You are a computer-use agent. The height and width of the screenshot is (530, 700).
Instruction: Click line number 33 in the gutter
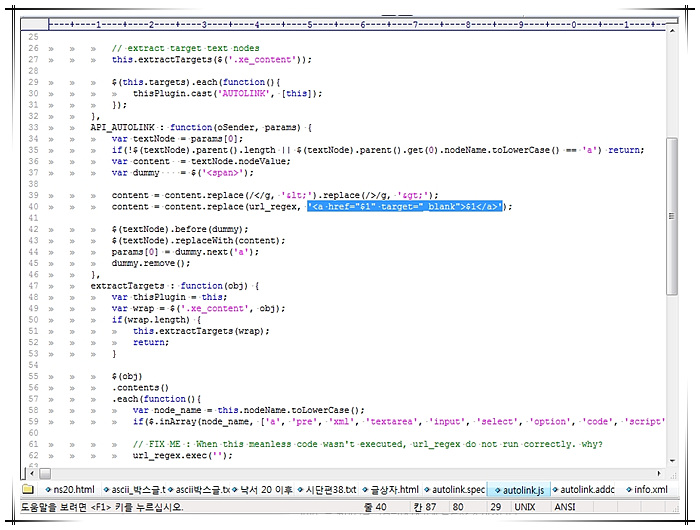point(33,127)
